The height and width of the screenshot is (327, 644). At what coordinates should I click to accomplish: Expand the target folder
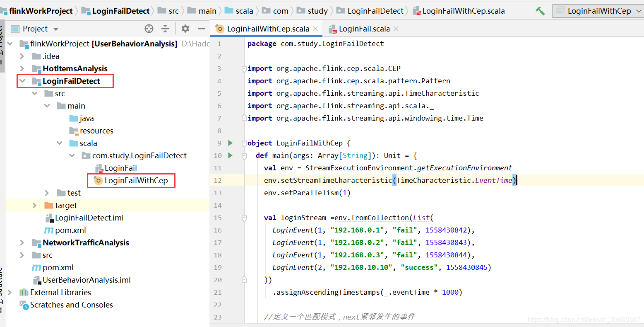35,205
